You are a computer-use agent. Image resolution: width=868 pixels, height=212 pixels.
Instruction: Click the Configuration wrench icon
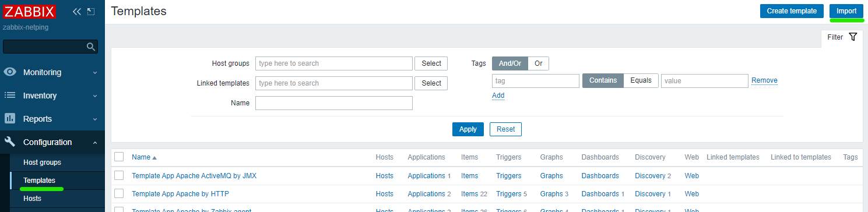click(x=10, y=142)
